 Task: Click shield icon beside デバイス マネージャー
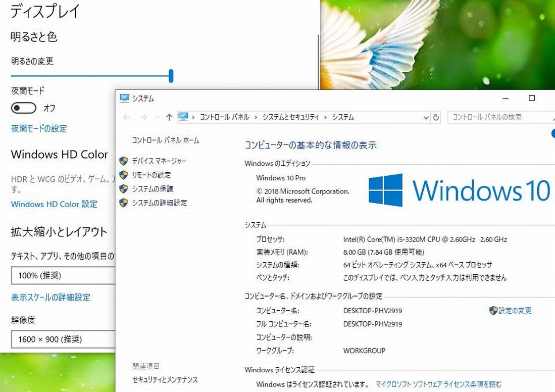click(124, 161)
